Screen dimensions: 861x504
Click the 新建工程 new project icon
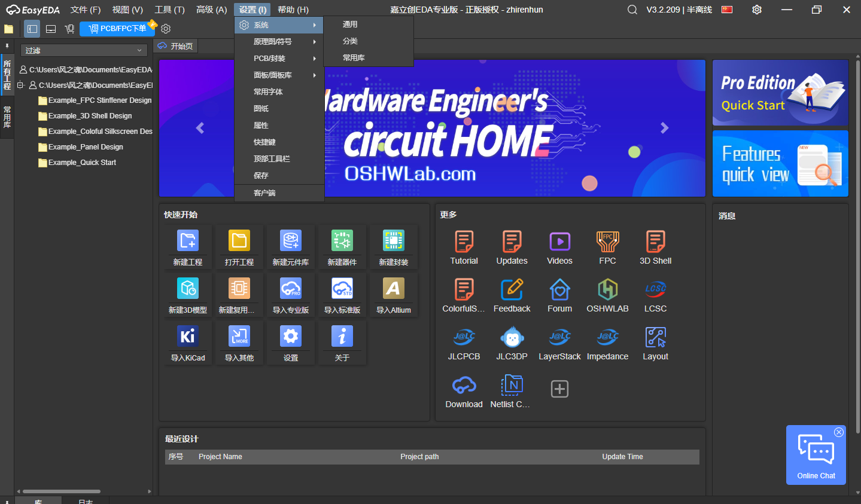188,240
